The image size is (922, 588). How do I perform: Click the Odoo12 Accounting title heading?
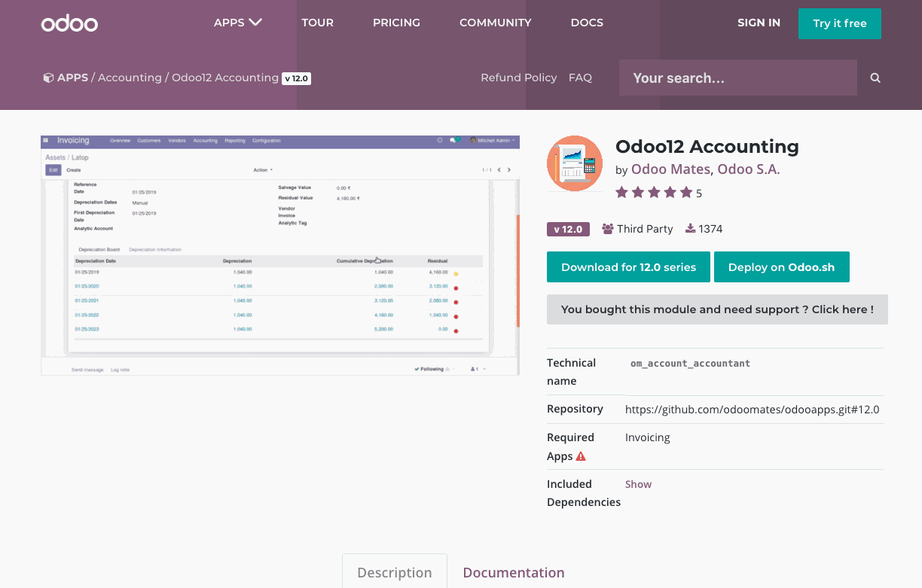[x=707, y=146]
